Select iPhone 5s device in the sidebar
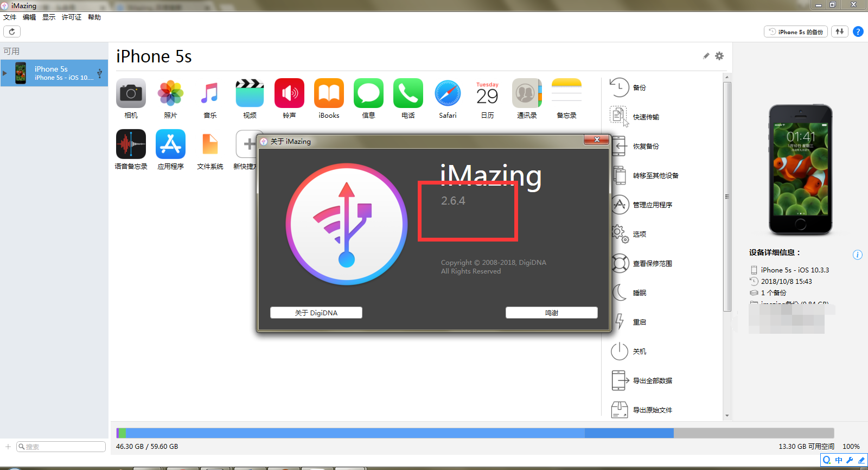This screenshot has width=868, height=470. point(54,73)
